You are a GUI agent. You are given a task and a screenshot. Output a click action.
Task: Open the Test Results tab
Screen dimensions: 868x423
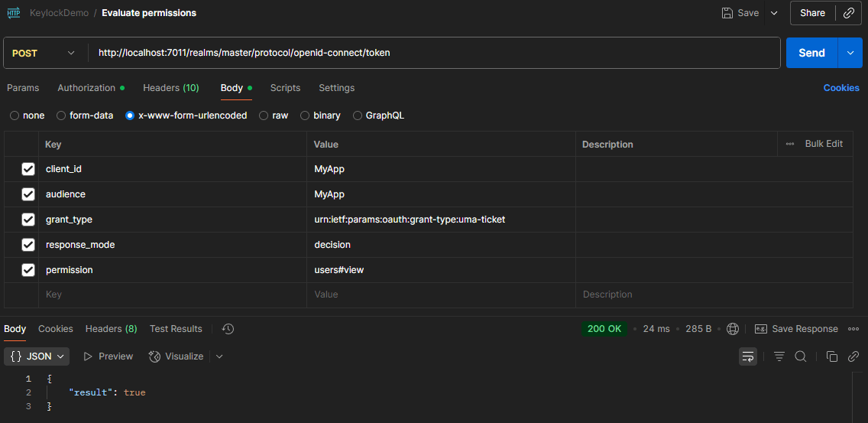point(176,329)
